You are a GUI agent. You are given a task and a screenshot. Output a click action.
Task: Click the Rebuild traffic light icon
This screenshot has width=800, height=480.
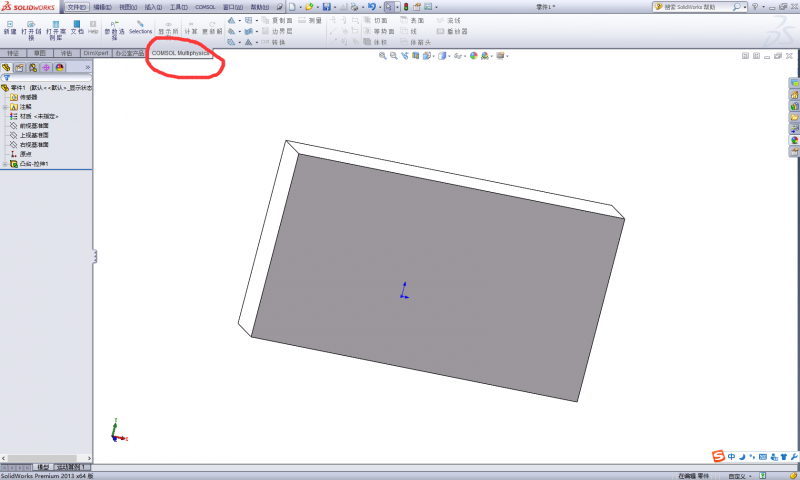click(x=406, y=7)
